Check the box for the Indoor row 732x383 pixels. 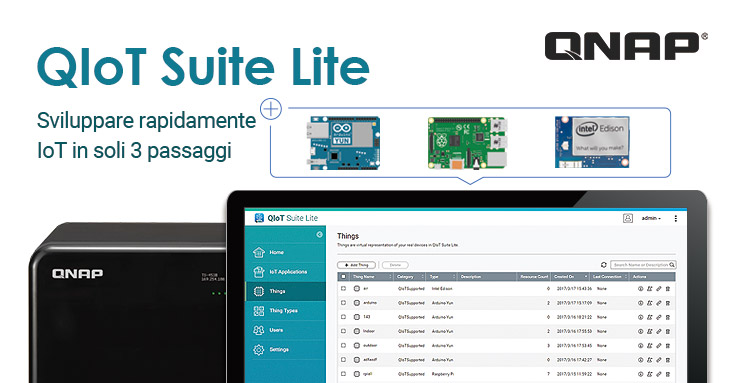click(344, 331)
